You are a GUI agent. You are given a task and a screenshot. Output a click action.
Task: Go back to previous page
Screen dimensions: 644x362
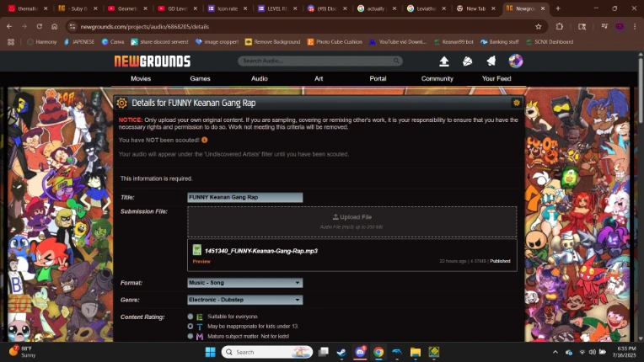click(x=9, y=27)
